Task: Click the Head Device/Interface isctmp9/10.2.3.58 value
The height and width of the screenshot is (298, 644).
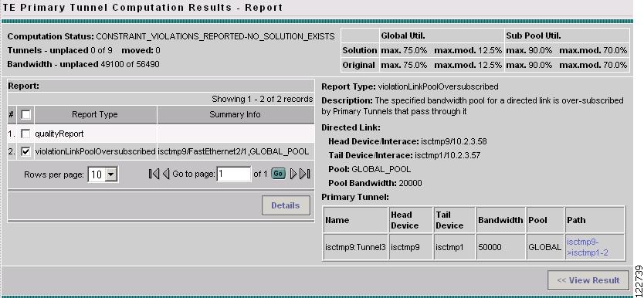Action: click(x=454, y=141)
